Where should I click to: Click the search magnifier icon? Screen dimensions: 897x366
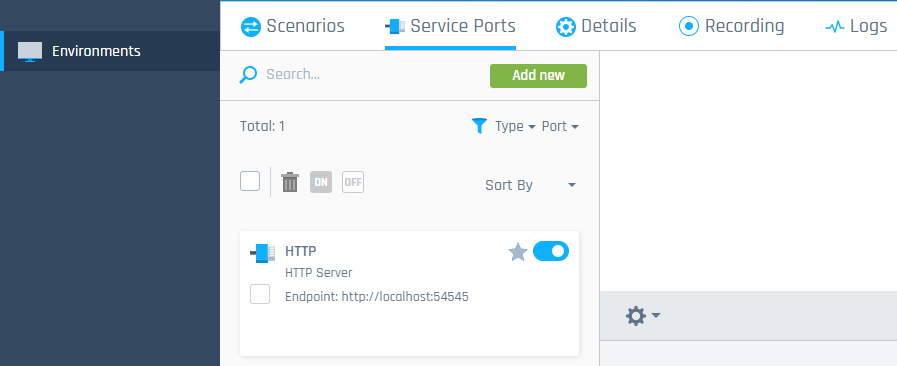pos(248,75)
